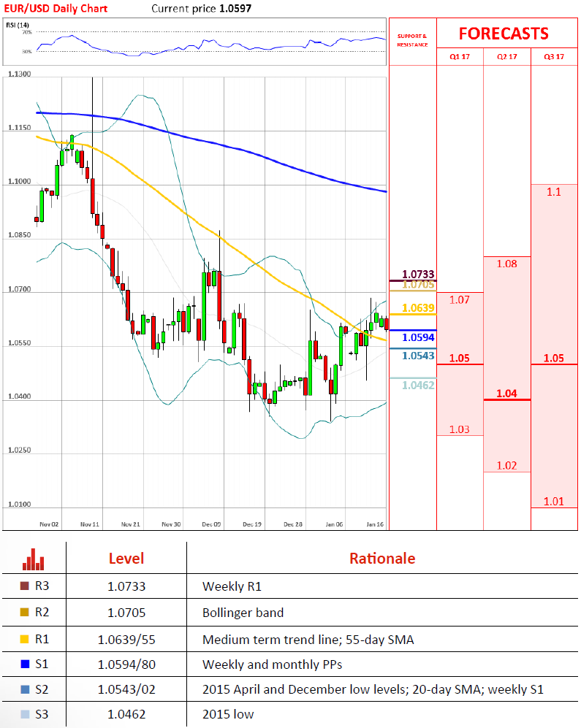Click the Jan 16 date axis label
The height and width of the screenshot is (728, 581).
375,524
